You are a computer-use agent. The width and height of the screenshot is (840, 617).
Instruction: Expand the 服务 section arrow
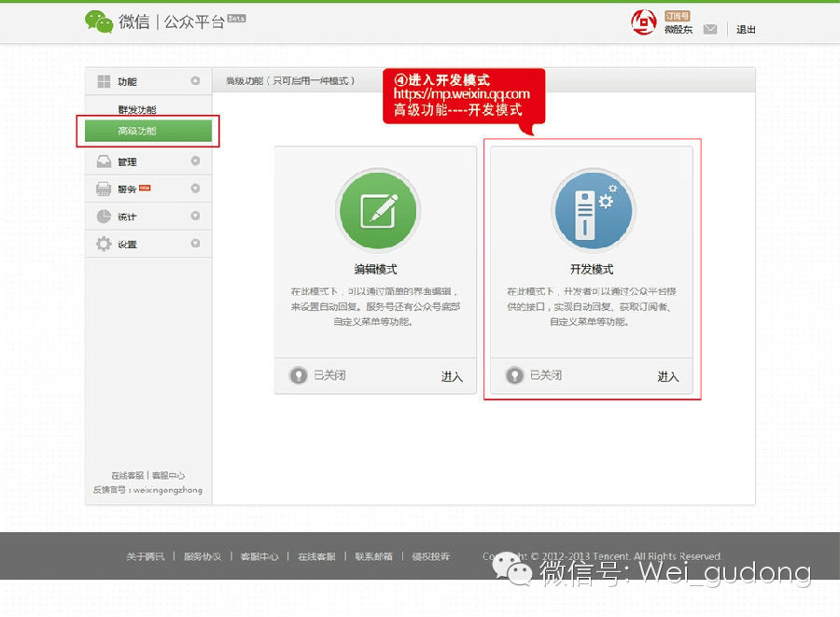pyautogui.click(x=196, y=189)
